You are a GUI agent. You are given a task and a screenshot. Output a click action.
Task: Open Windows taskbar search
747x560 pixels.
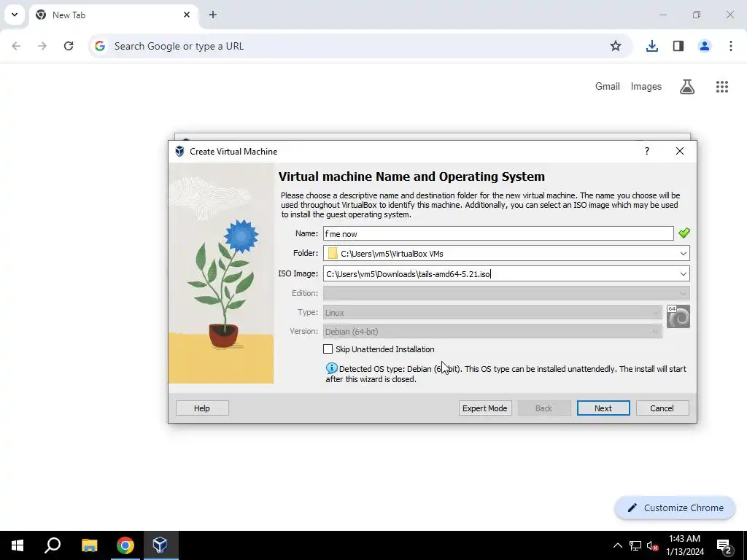pyautogui.click(x=53, y=545)
